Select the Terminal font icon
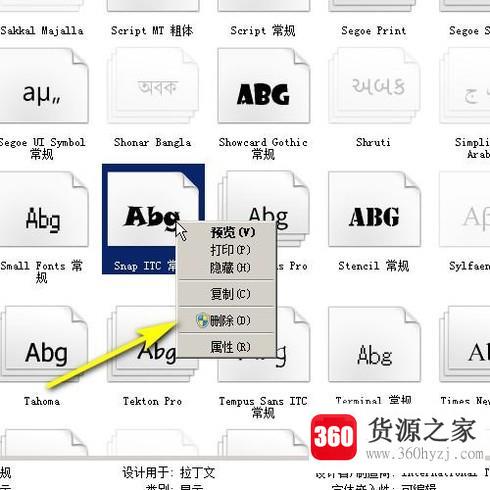This screenshot has width=490, height=490. (x=374, y=344)
